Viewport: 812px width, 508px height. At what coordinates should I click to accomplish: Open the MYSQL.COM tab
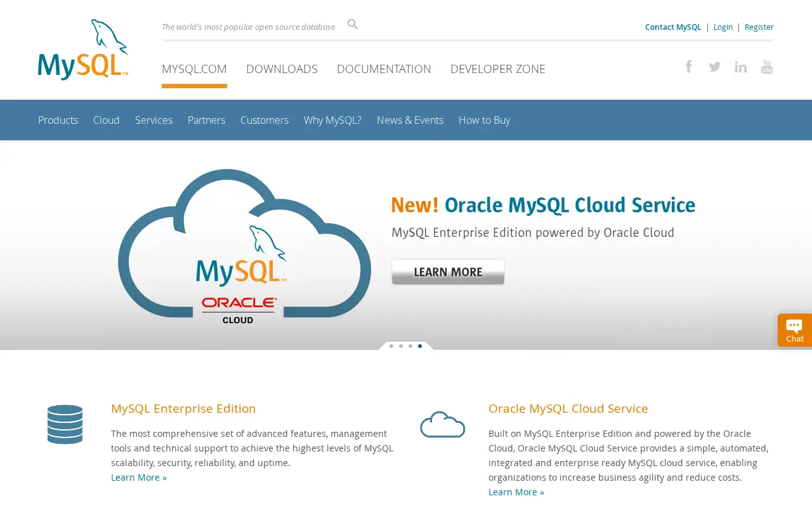pos(194,69)
